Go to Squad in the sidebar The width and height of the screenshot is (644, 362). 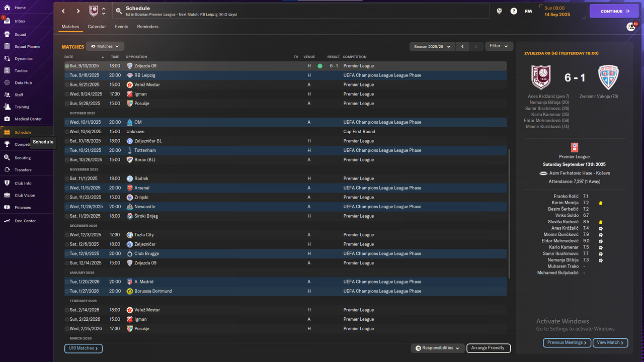tap(20, 35)
